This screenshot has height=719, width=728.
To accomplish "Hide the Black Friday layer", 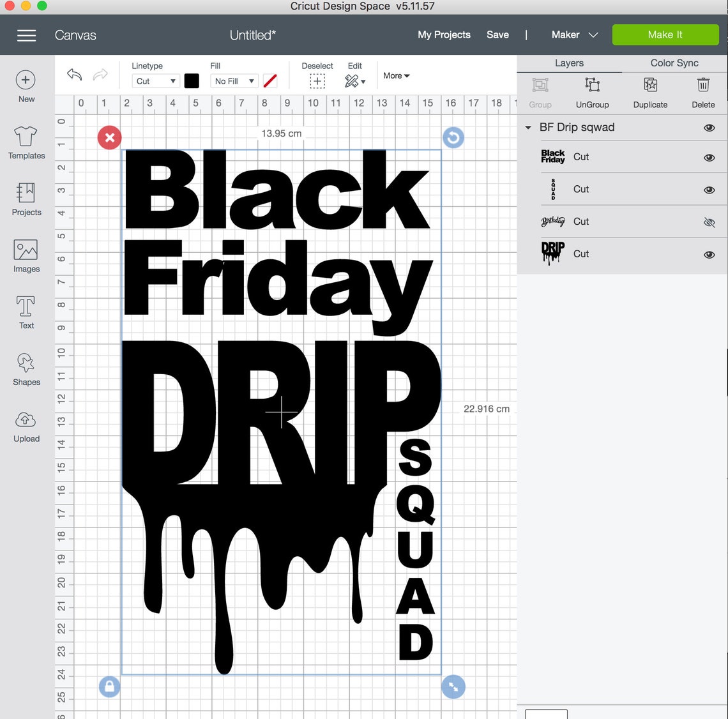I will (709, 158).
